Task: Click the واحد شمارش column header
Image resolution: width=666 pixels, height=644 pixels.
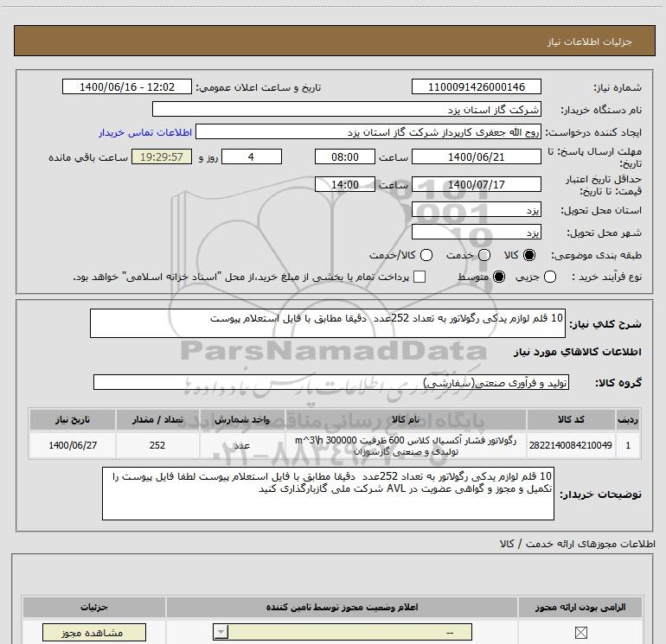Action: point(241,419)
